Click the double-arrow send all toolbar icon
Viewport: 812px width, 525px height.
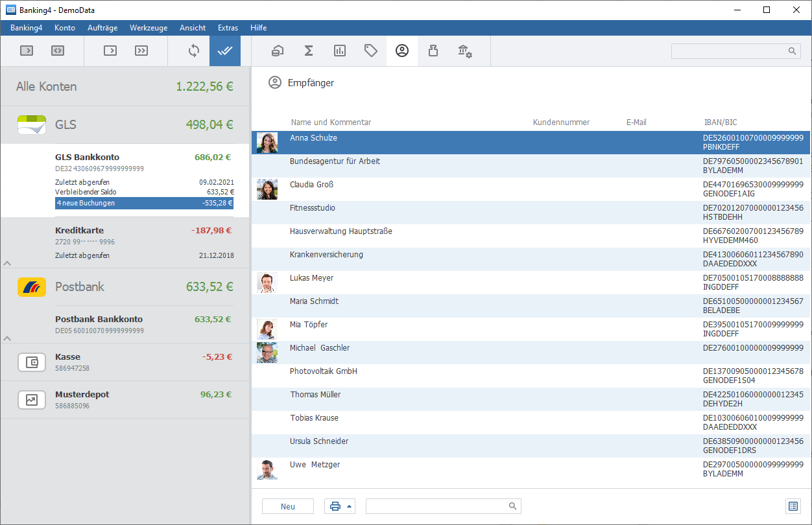[141, 51]
